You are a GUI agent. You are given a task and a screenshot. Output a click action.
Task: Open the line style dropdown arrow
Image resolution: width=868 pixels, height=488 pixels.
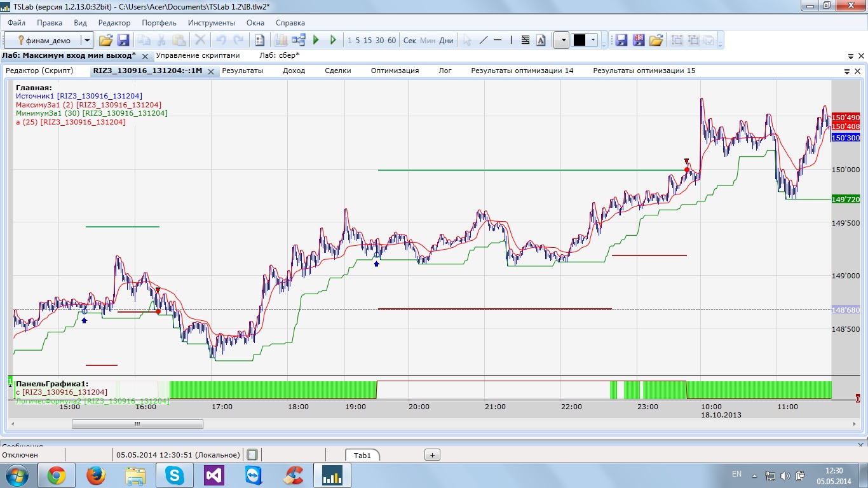[562, 40]
